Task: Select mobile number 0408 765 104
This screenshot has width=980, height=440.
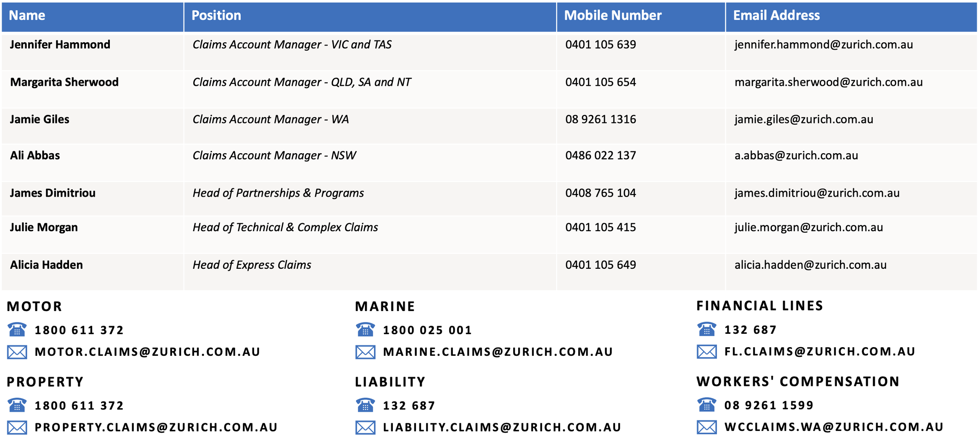Action: pyautogui.click(x=601, y=193)
